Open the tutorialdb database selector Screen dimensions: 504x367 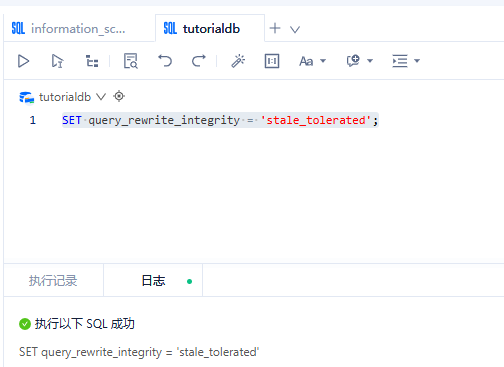point(72,97)
